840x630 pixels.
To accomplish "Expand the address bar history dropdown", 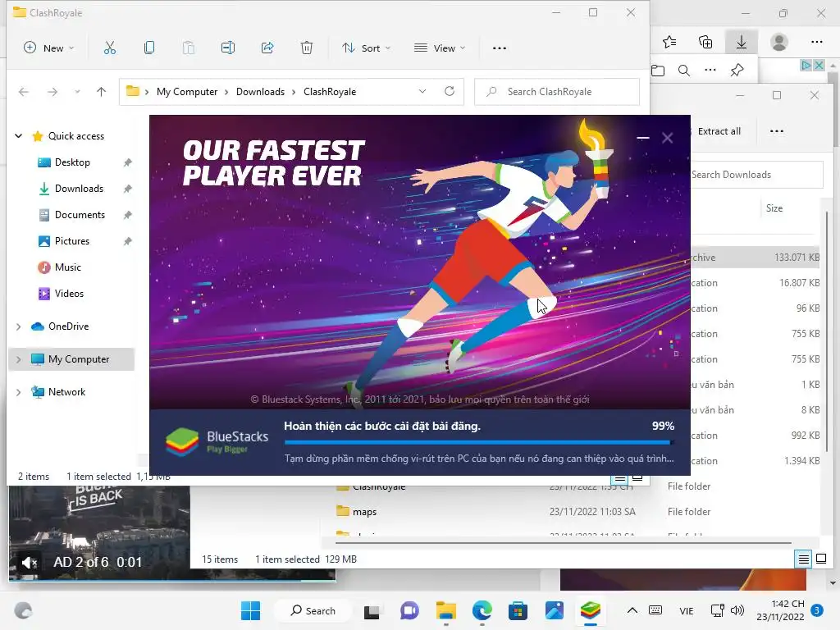I will pyautogui.click(x=422, y=92).
